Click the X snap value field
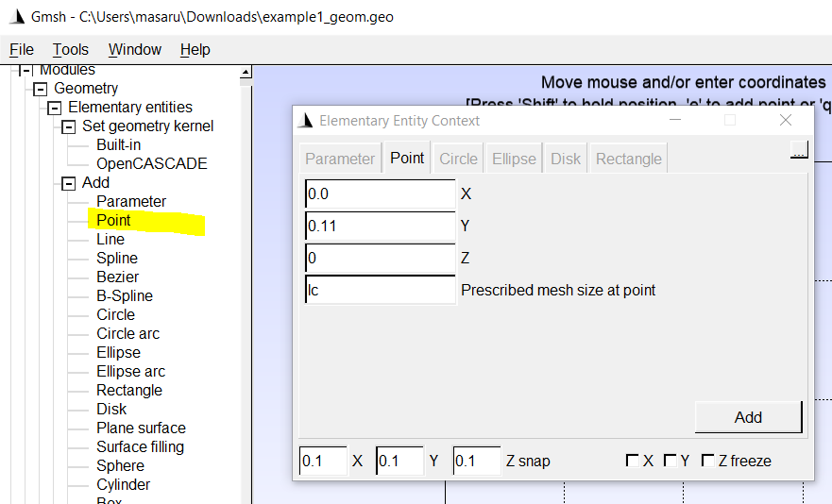This screenshot has width=832, height=504. click(x=323, y=461)
